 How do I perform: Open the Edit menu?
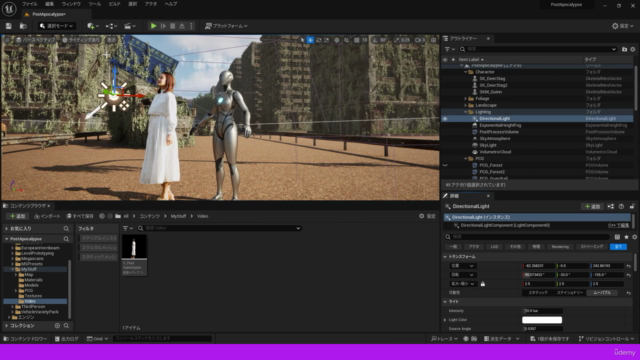[49, 4]
